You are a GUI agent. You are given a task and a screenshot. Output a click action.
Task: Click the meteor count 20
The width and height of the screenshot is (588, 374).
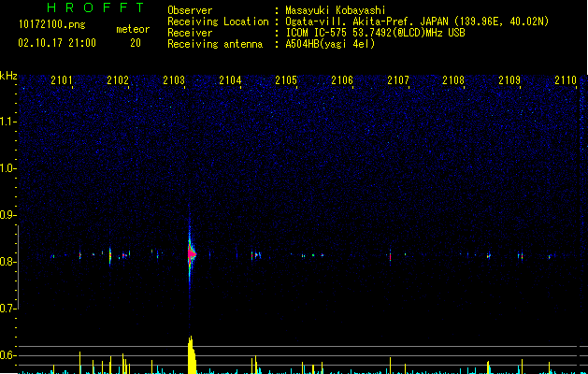[136, 43]
